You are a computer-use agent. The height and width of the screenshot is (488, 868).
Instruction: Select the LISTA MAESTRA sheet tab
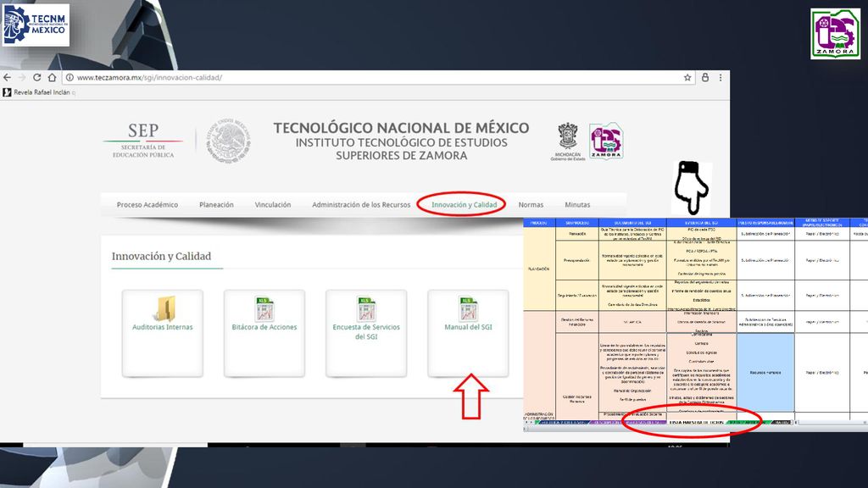click(697, 422)
